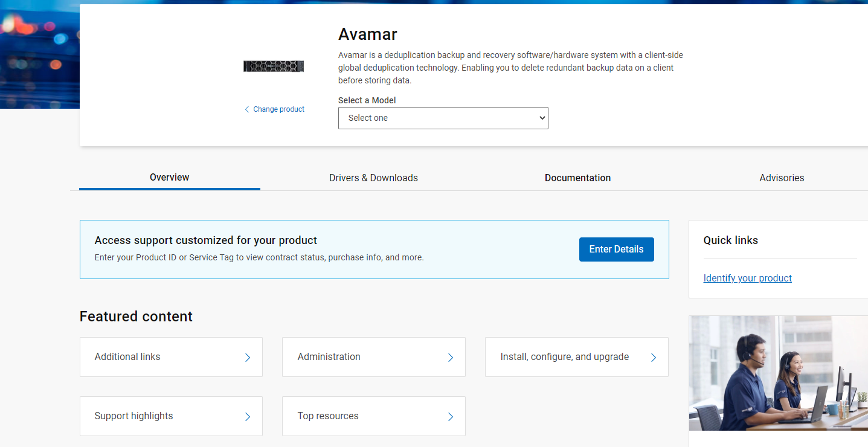This screenshot has width=868, height=447.
Task: Click the chevron icon on Administration card
Action: [x=450, y=357]
